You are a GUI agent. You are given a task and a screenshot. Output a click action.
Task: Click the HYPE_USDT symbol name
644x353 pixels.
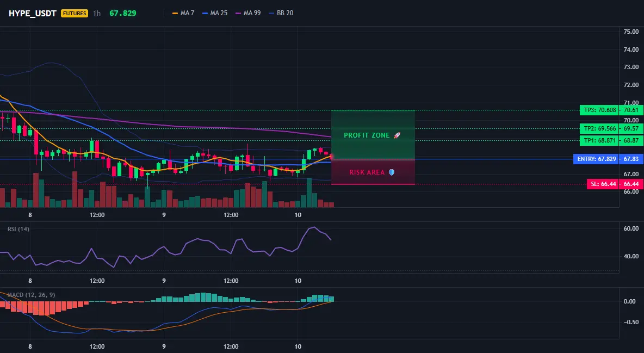click(33, 13)
